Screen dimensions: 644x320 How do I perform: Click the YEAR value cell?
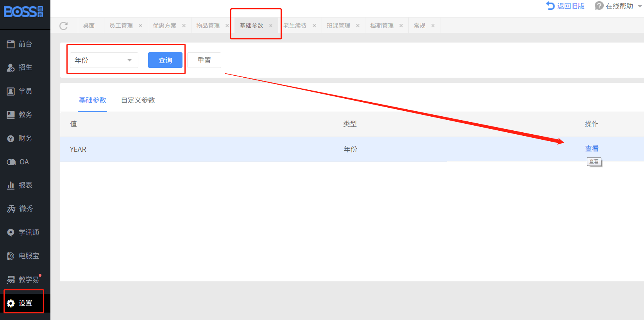[x=78, y=149]
